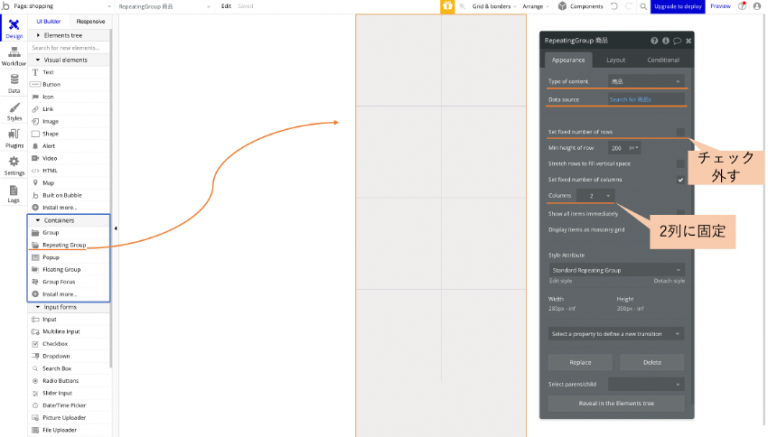
Task: Click the Components cube icon
Action: (562, 6)
